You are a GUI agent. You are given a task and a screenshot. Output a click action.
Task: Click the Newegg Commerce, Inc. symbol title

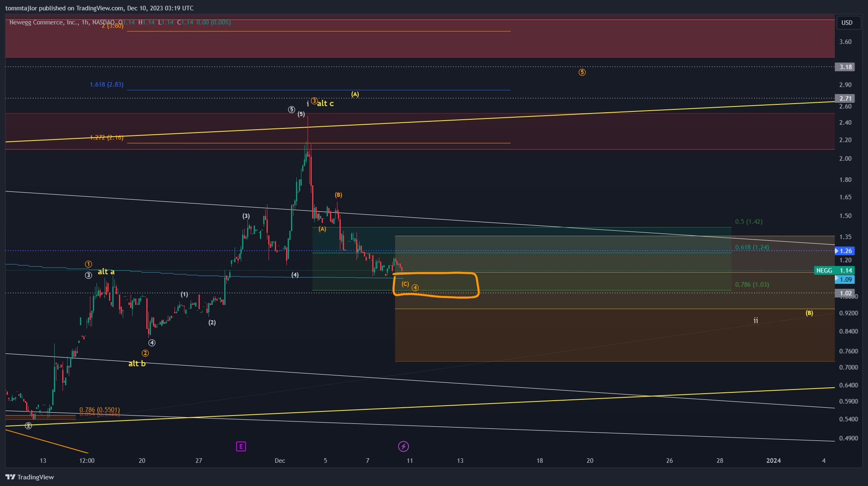coord(44,22)
